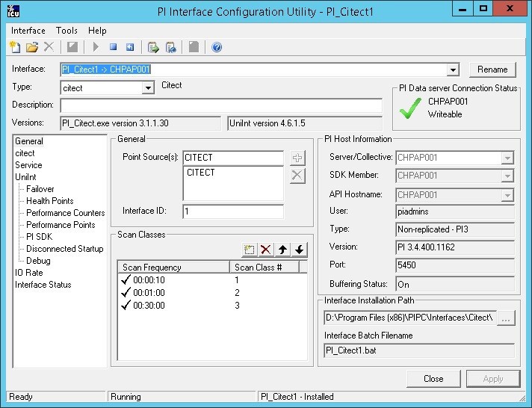Open the Type citect dropdown
The height and width of the screenshot is (408, 532).
click(x=148, y=88)
